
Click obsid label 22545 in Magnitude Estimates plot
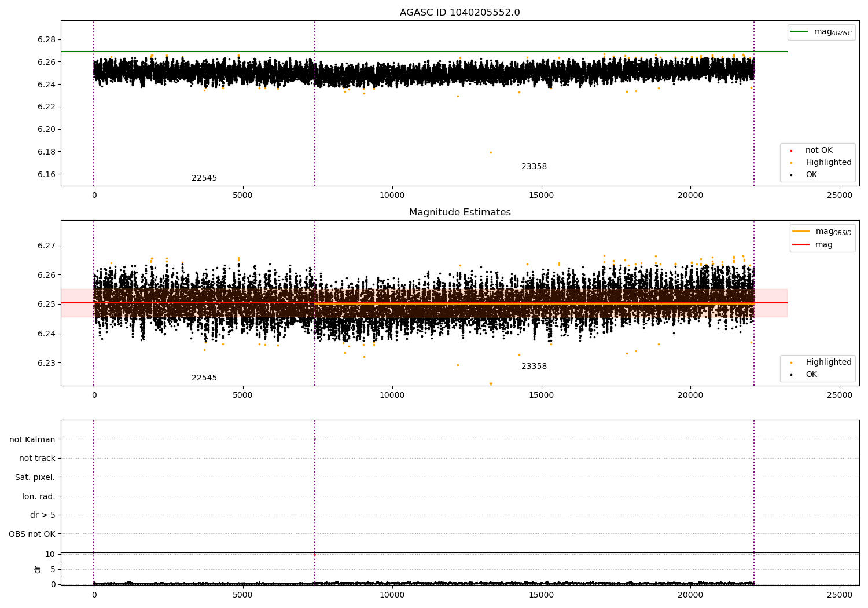204,378
